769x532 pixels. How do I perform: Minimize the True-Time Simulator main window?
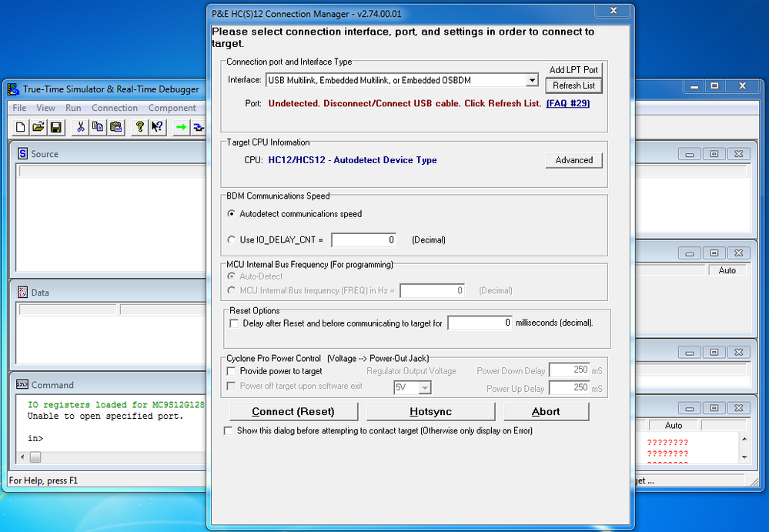(694, 85)
